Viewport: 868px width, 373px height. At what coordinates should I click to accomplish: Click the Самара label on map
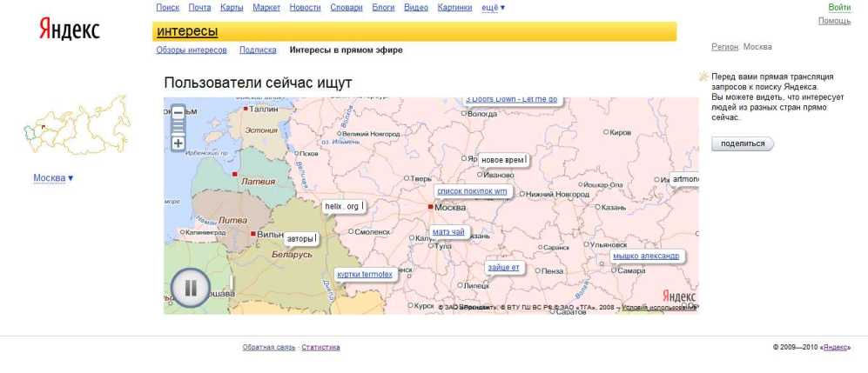[631, 270]
